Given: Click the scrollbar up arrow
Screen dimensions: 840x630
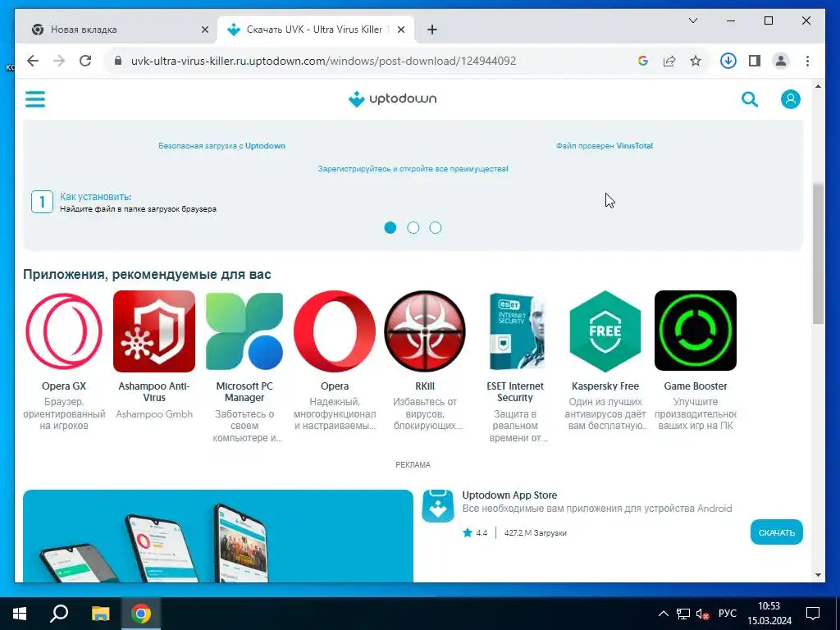Looking at the screenshot, I should coord(818,86).
